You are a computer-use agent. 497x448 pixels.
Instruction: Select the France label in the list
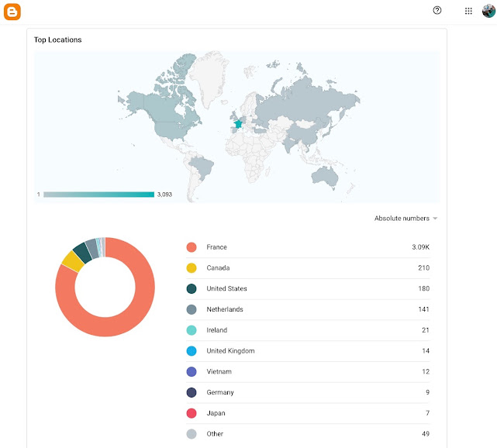tap(216, 247)
